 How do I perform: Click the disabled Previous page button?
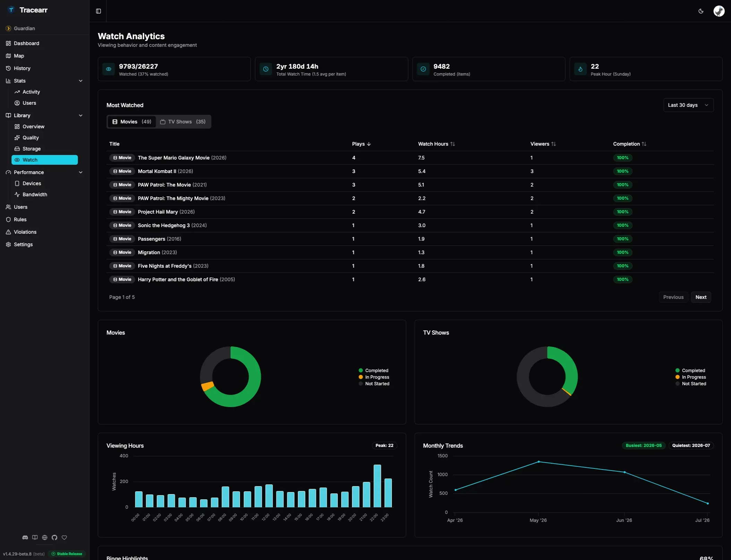(x=673, y=297)
